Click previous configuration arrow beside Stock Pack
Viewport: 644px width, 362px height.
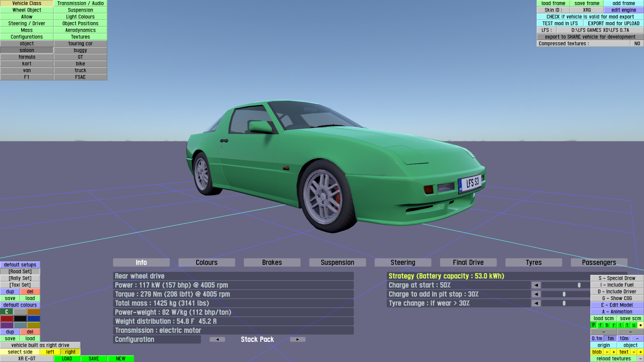coord(217,340)
